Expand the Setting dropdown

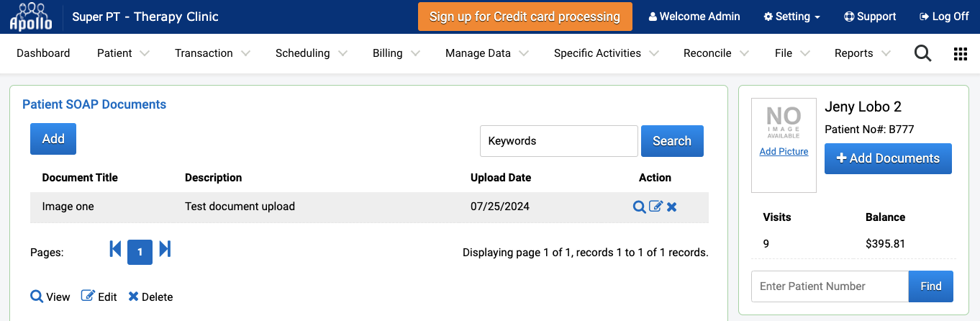coord(791,17)
